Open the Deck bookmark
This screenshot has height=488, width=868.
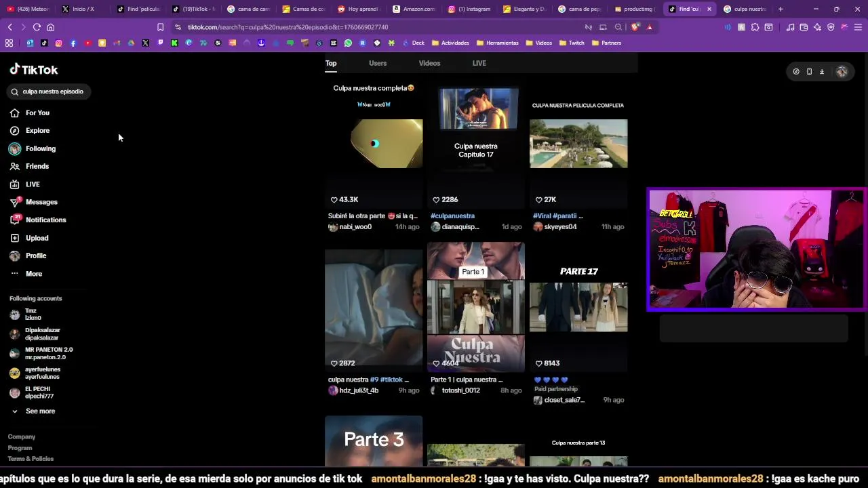click(x=414, y=43)
